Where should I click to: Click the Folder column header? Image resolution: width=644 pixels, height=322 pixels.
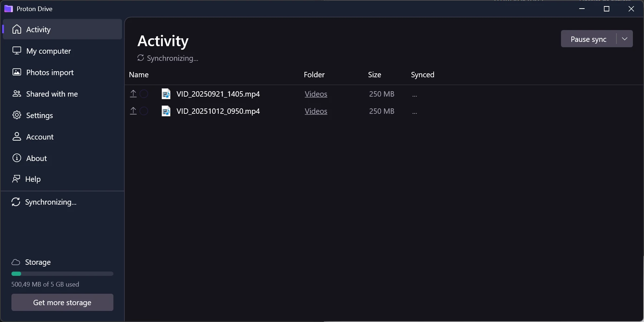(314, 75)
